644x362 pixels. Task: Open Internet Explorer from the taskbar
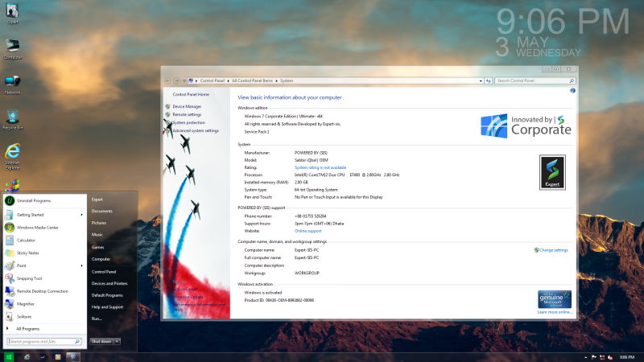click(x=27, y=357)
